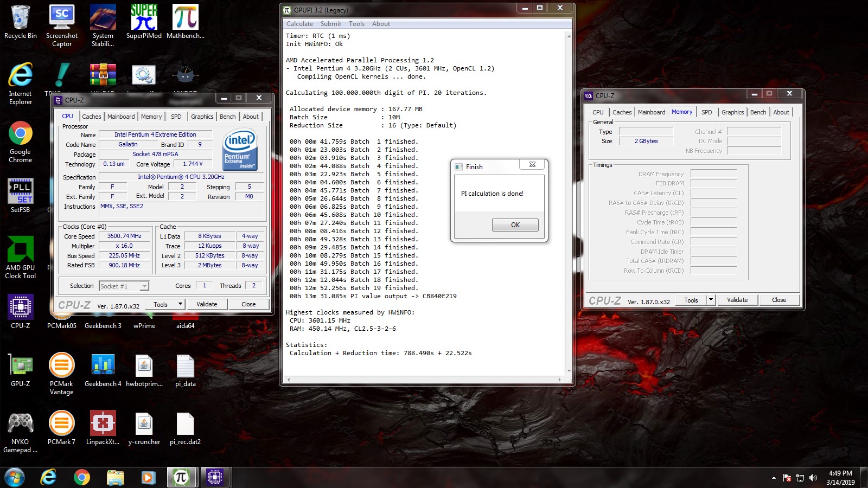Viewport: 868px width, 488px height.
Task: Open SetFSB desktop icon
Action: 21,195
